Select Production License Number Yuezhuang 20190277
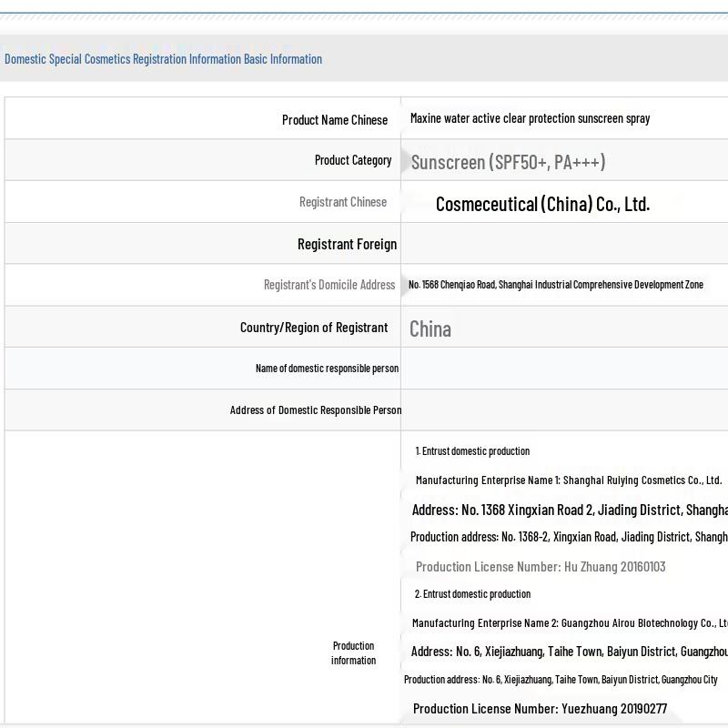This screenshot has height=728, width=728. coord(540,709)
